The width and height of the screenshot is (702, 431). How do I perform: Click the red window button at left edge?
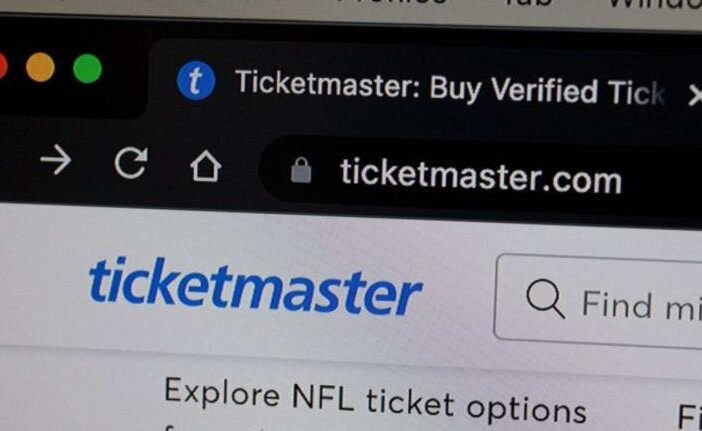coord(3,67)
